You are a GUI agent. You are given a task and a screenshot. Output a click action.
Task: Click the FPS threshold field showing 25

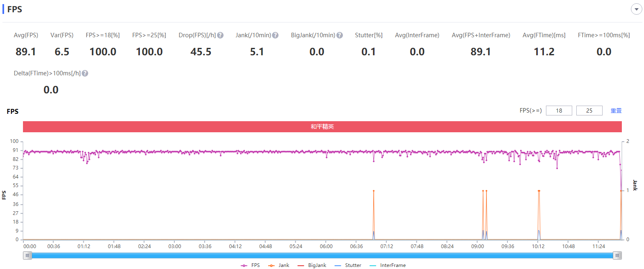(589, 111)
